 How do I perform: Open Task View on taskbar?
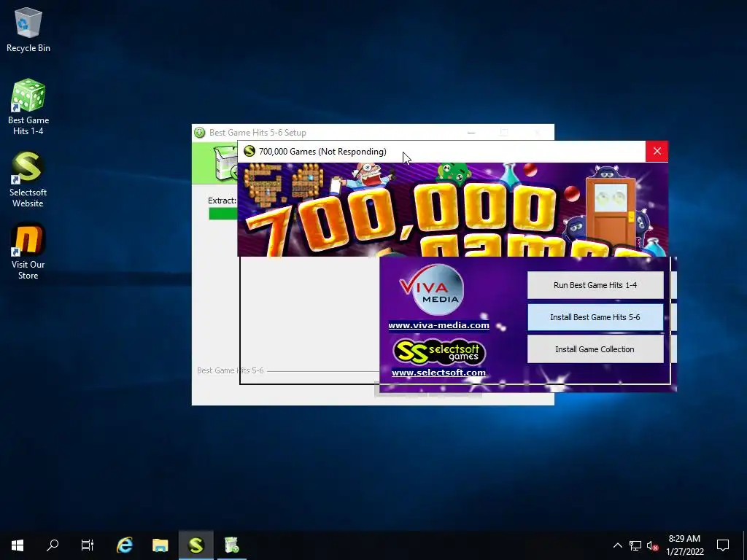coord(88,545)
